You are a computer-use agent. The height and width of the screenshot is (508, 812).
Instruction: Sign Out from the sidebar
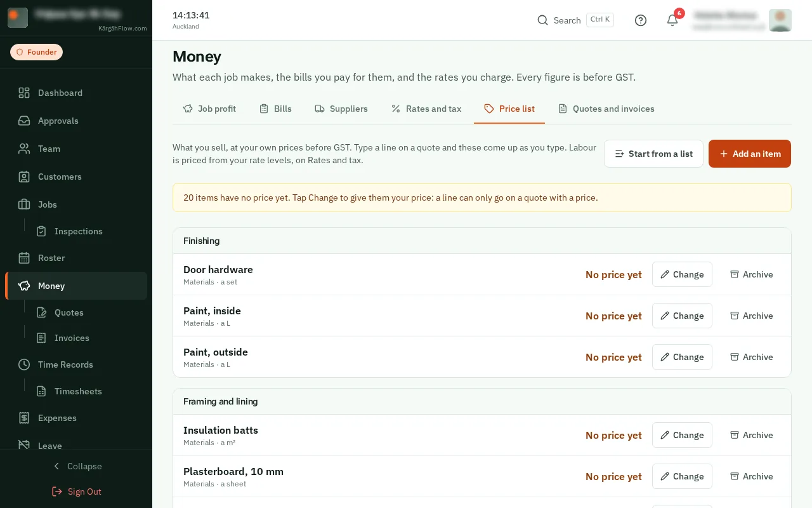click(76, 491)
